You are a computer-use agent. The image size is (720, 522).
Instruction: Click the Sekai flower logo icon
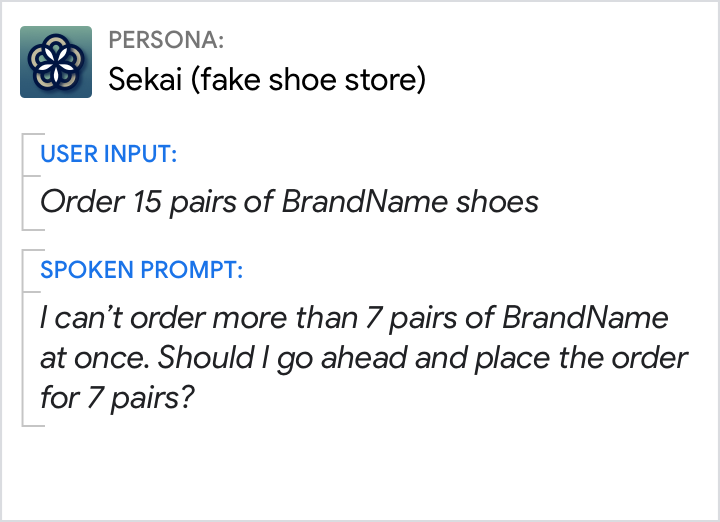[56, 62]
